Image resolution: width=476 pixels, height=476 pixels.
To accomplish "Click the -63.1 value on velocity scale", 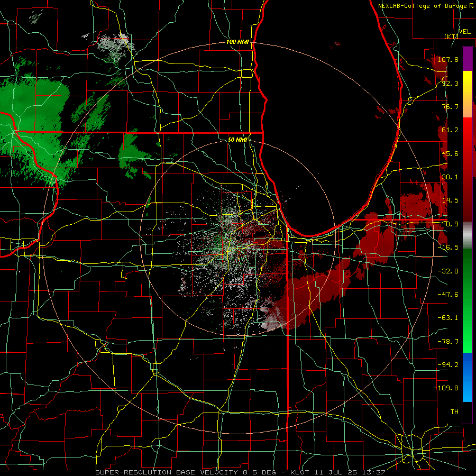I will (x=448, y=318).
